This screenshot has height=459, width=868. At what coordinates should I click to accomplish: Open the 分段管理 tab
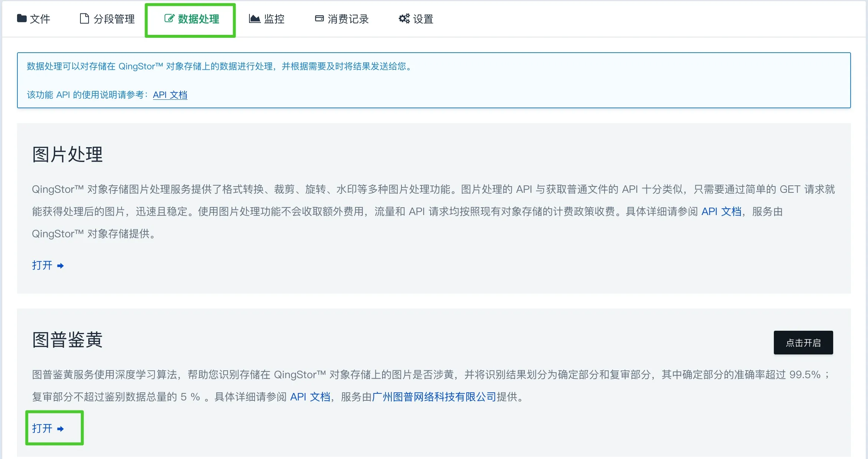tap(114, 19)
